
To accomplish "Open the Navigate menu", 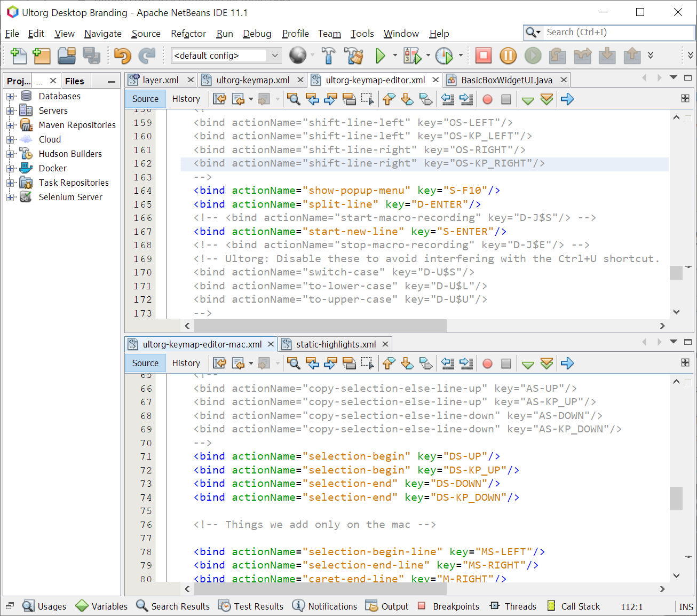I will 103,34.
